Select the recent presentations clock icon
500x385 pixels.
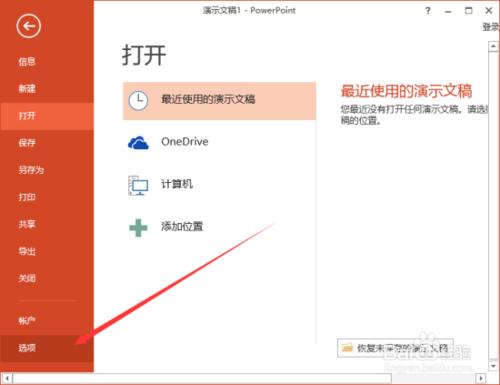(x=138, y=100)
